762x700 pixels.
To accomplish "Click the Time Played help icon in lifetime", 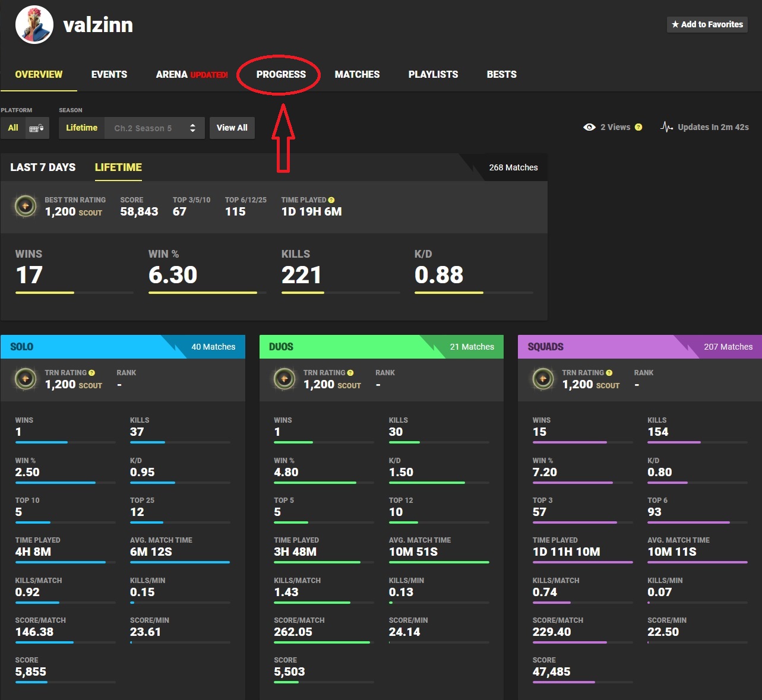I will coord(331,200).
